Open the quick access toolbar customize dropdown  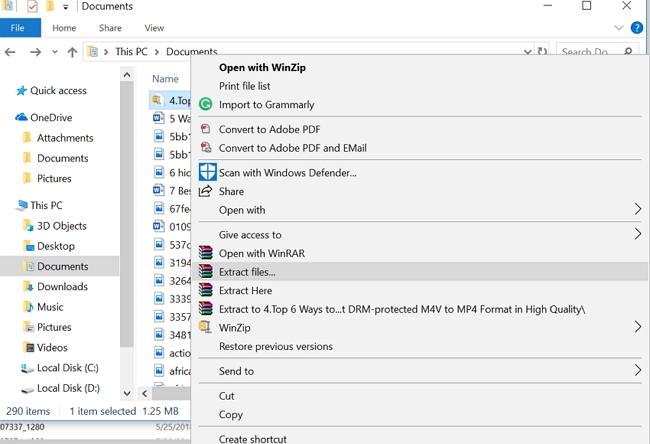[65, 7]
